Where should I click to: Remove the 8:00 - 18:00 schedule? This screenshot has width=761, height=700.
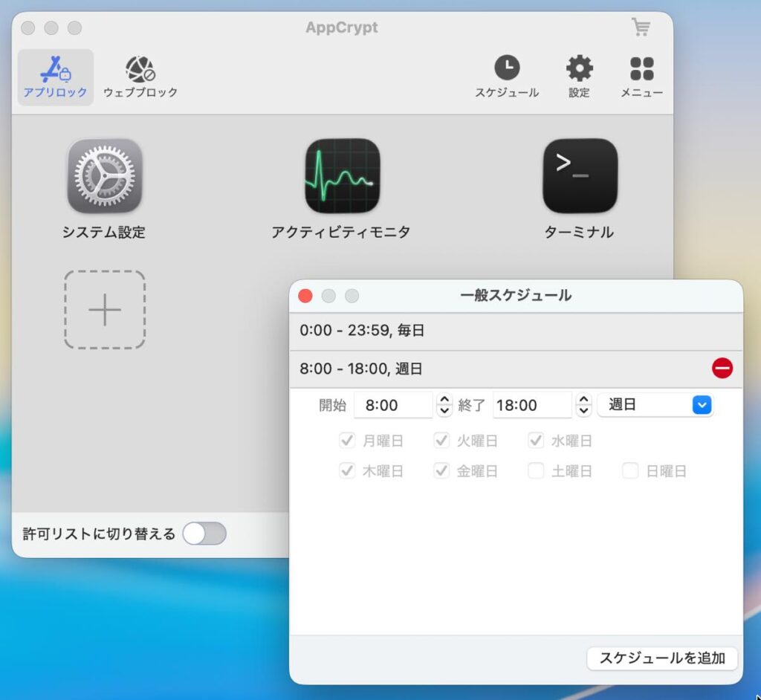pos(722,368)
